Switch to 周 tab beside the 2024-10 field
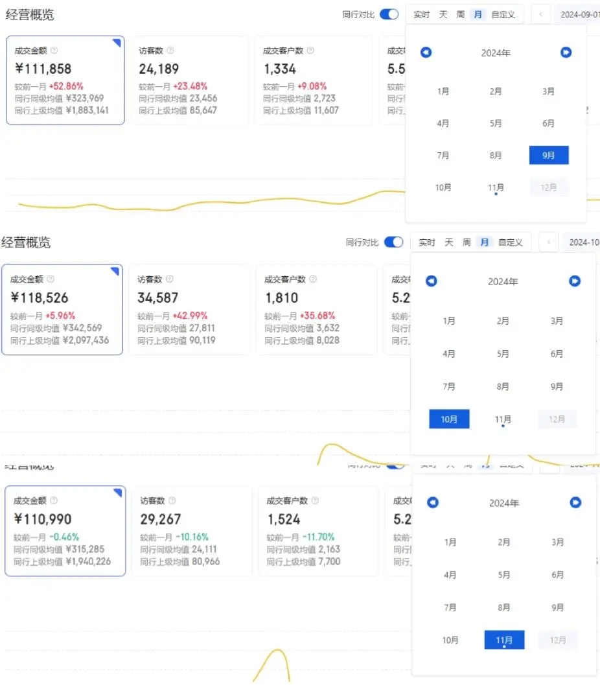Viewport: 600px width, 700px height. [467, 242]
